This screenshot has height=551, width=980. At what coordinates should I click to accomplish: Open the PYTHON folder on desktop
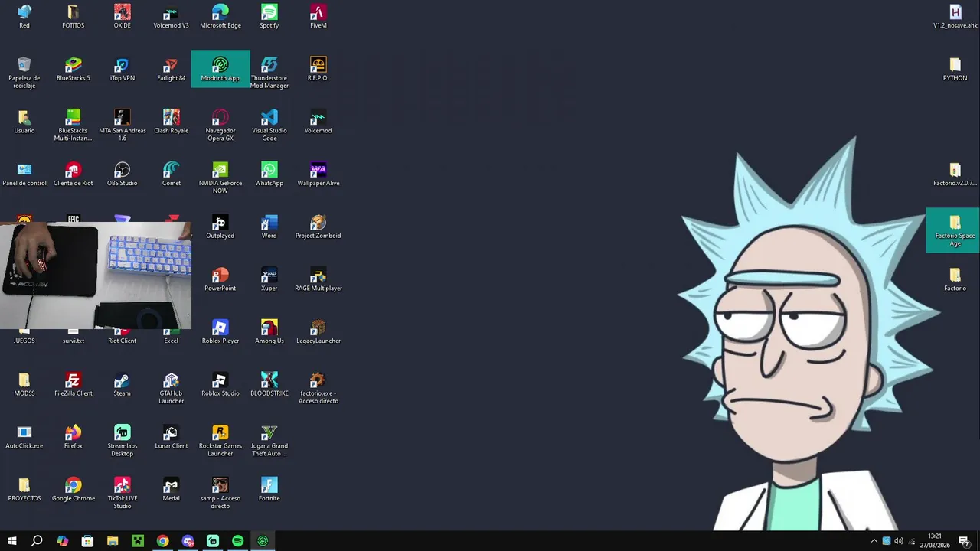click(955, 69)
